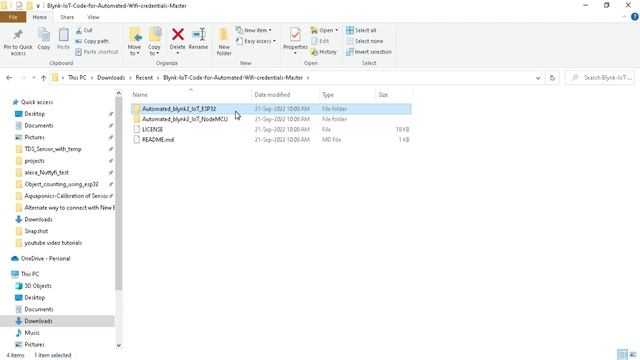Viewport: 640px width, 360px height.
Task: Click Select none
Action: tap(364, 41)
